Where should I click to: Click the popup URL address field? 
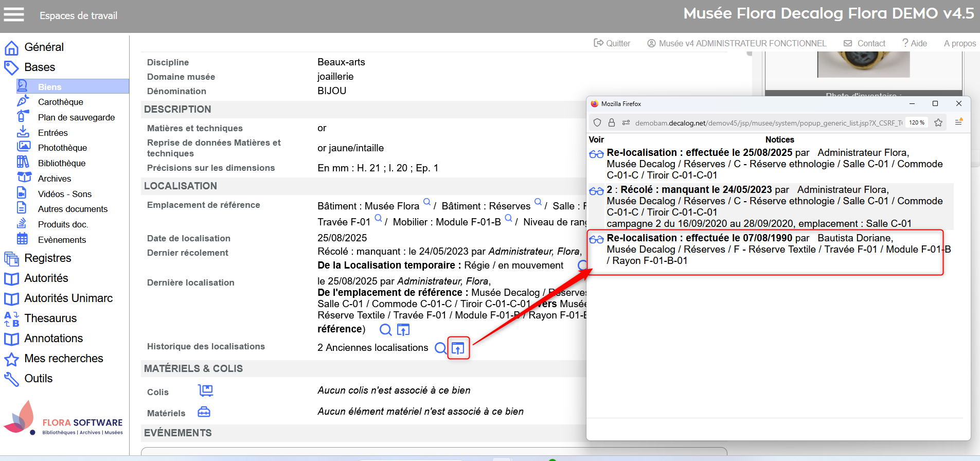coord(768,123)
